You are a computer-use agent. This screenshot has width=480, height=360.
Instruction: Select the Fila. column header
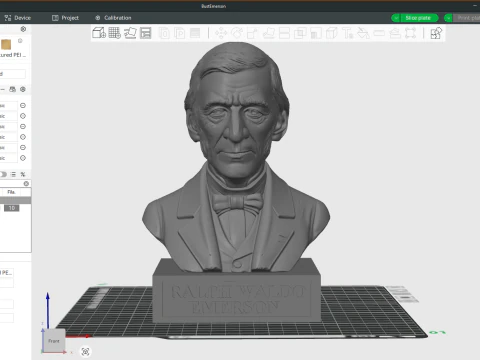[12, 192]
